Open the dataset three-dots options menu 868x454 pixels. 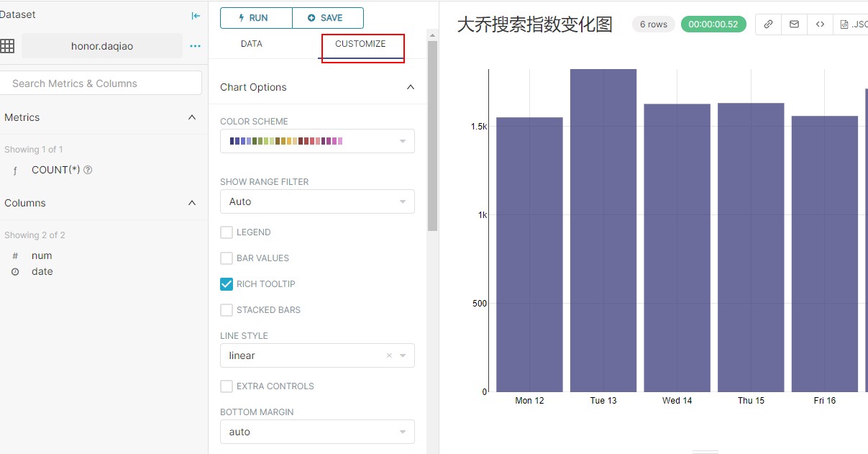(195, 46)
